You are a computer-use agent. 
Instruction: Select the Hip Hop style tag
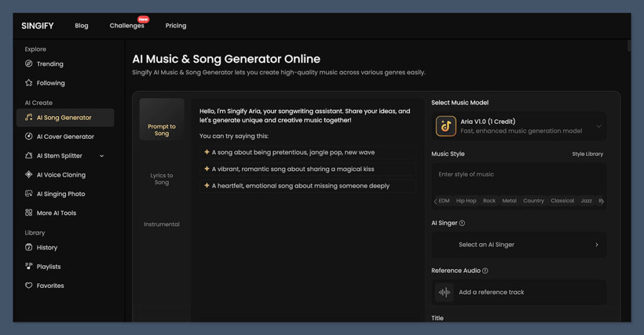[x=466, y=200]
